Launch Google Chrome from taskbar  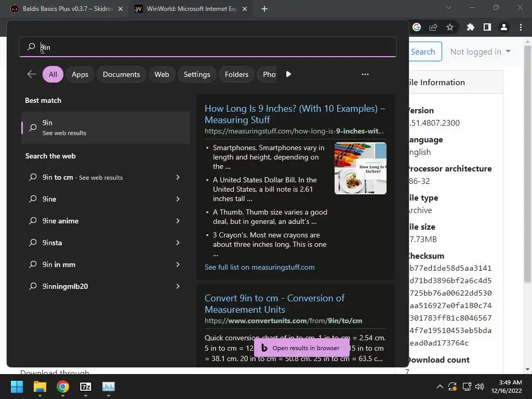(63, 387)
